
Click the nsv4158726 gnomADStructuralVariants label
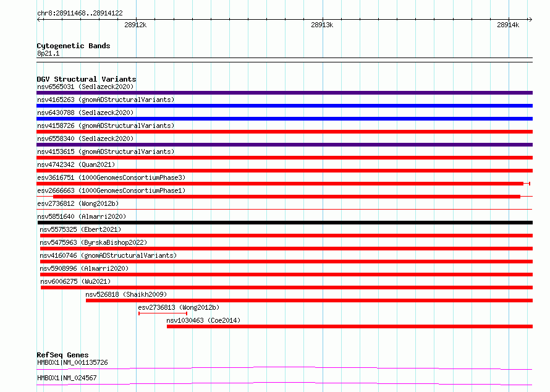click(x=106, y=126)
